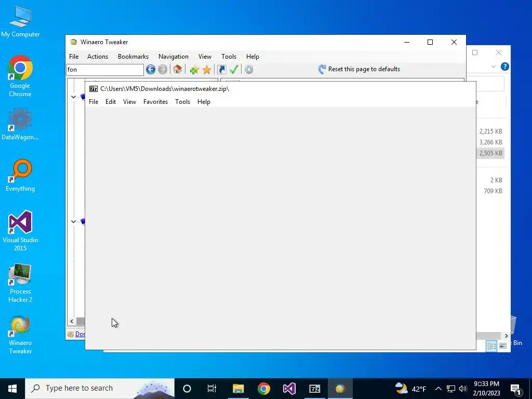The width and height of the screenshot is (532, 399).
Task: Open the Winaero Tweaker home page icon
Action: pos(178,70)
